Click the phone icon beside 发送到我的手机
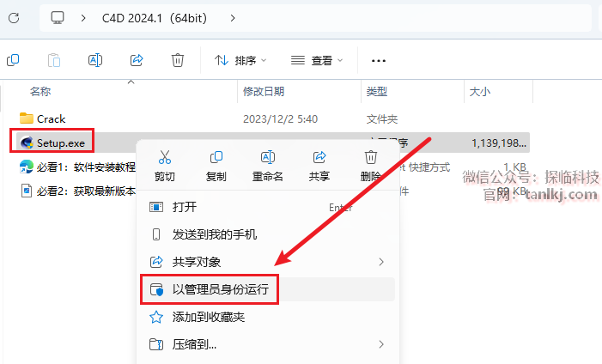Image resolution: width=602 pixels, height=364 pixels. point(156,234)
